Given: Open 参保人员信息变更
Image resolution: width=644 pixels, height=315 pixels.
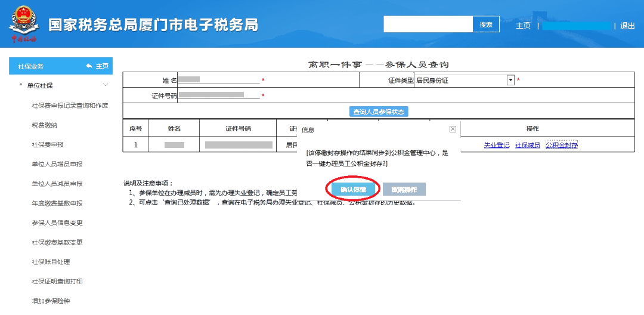Looking at the screenshot, I should [57, 223].
